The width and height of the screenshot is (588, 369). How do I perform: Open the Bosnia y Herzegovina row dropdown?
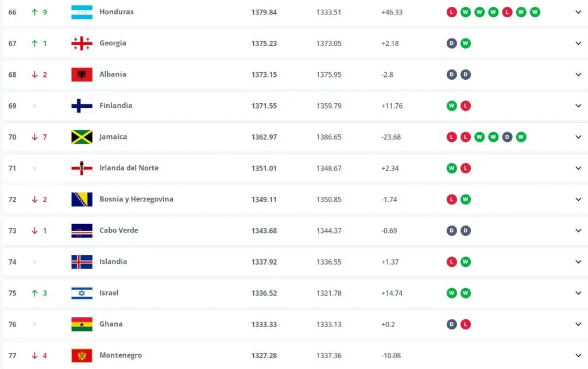[x=578, y=200]
